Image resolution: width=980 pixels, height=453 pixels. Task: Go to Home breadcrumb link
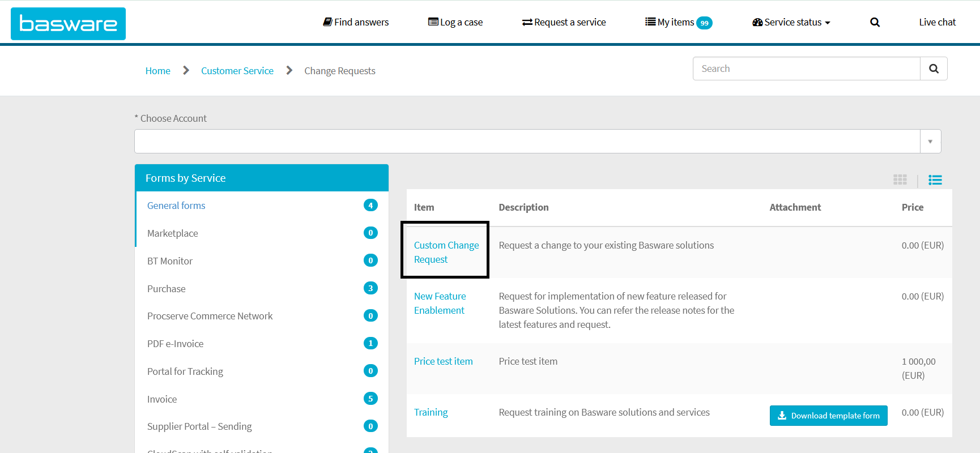[157, 71]
